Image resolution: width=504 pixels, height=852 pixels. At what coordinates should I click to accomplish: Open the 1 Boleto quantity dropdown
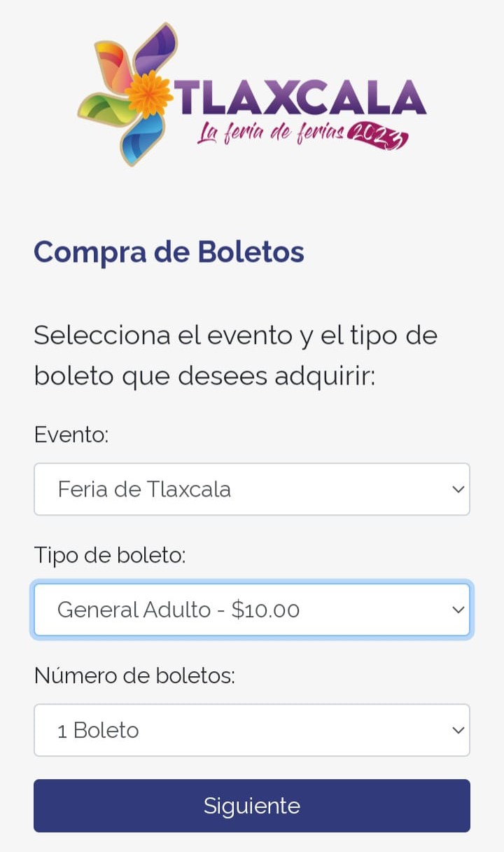click(238, 730)
